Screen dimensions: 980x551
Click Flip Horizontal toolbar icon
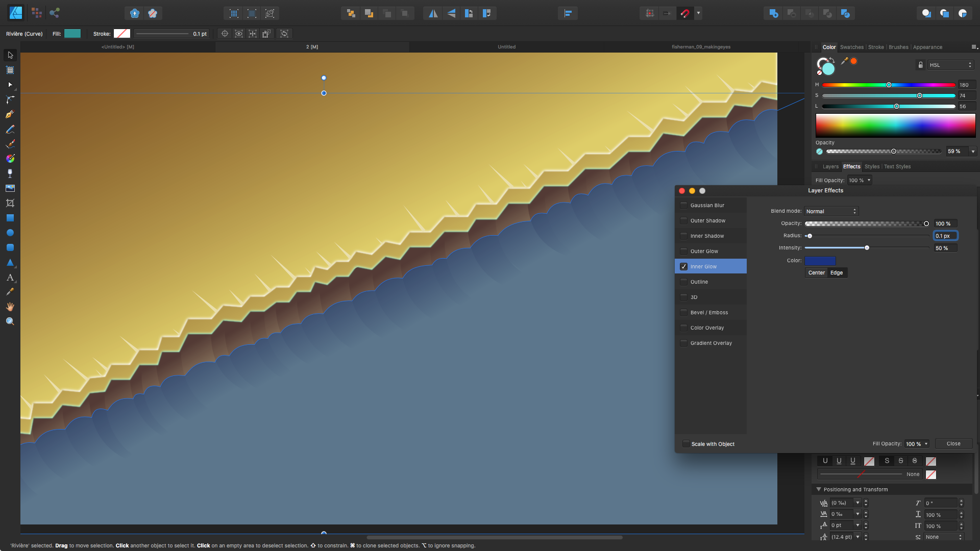point(433,13)
